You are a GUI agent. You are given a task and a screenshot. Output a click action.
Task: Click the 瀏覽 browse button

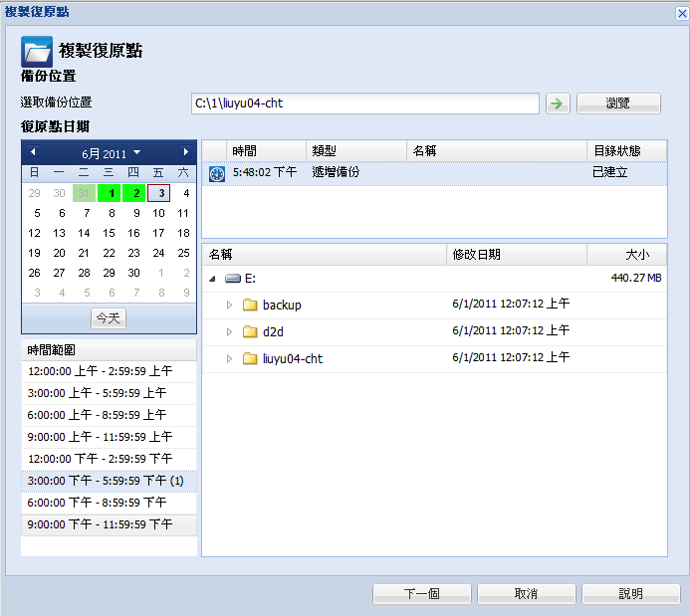[618, 103]
